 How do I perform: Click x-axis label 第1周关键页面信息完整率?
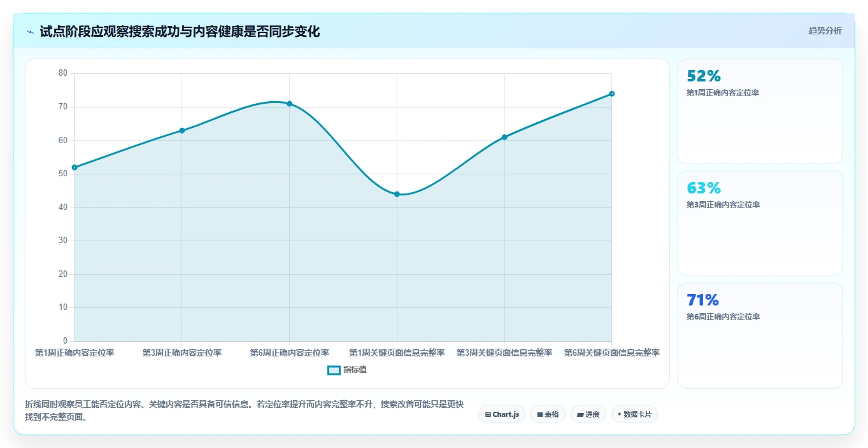point(397,353)
